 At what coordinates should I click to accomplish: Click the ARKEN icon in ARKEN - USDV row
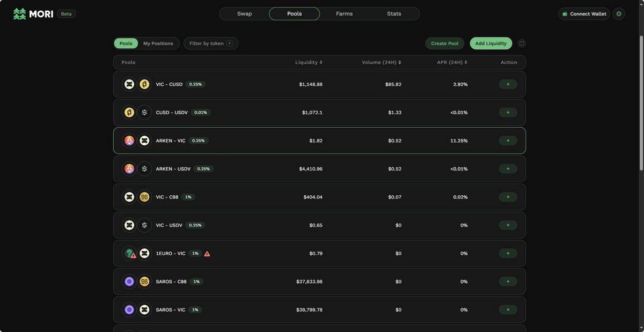coord(129,169)
